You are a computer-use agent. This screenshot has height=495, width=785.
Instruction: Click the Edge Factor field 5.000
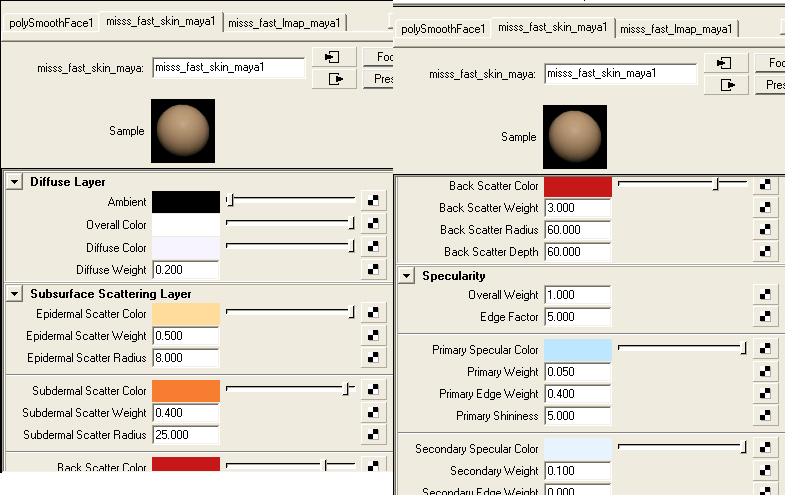click(578, 317)
